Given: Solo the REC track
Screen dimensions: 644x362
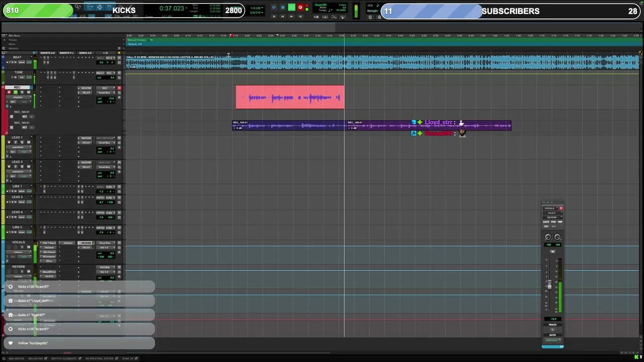Looking at the screenshot, I should pyautogui.click(x=22, y=93).
